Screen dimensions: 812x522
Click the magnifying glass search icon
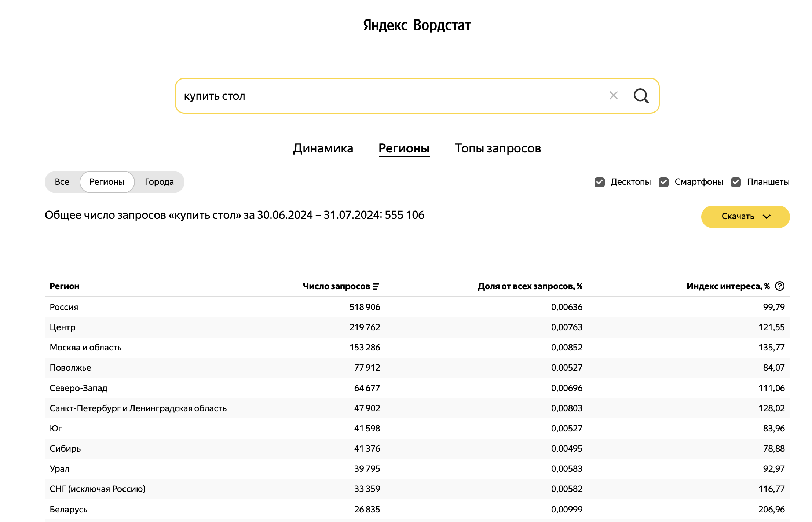coord(641,96)
